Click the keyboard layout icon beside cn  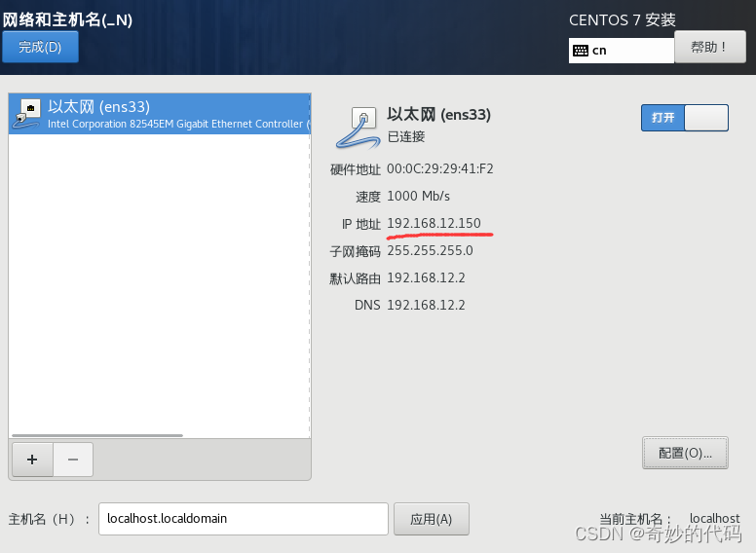(581, 51)
